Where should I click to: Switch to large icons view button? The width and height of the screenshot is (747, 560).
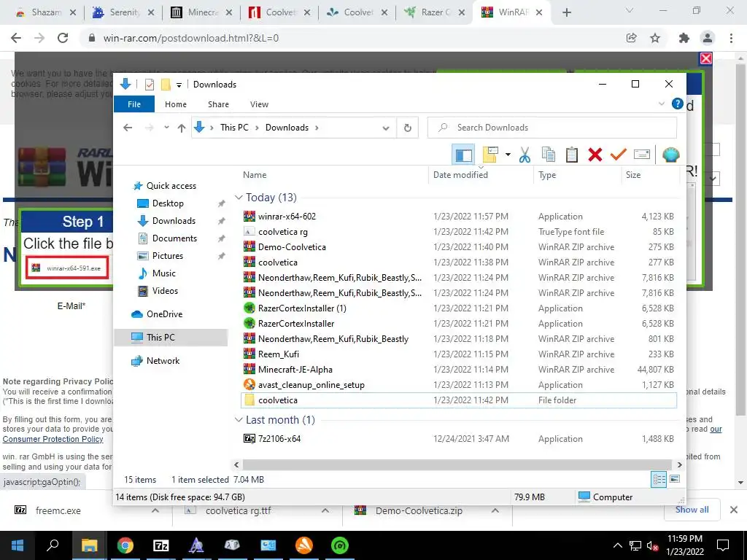click(x=675, y=479)
